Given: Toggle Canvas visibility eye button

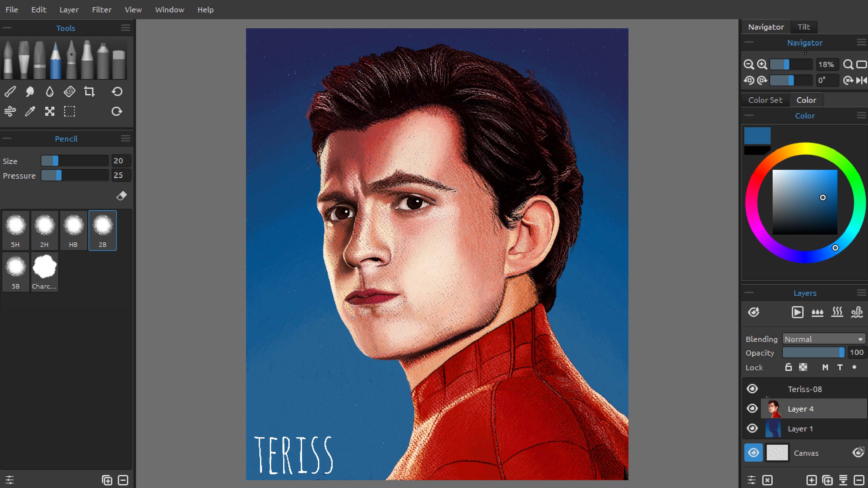Looking at the screenshot, I should [753, 452].
